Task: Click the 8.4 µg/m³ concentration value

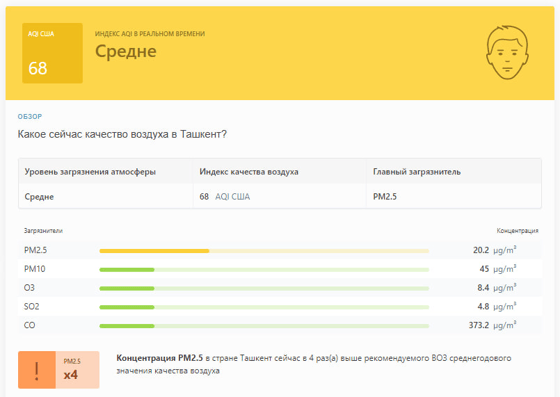Action: (x=497, y=287)
